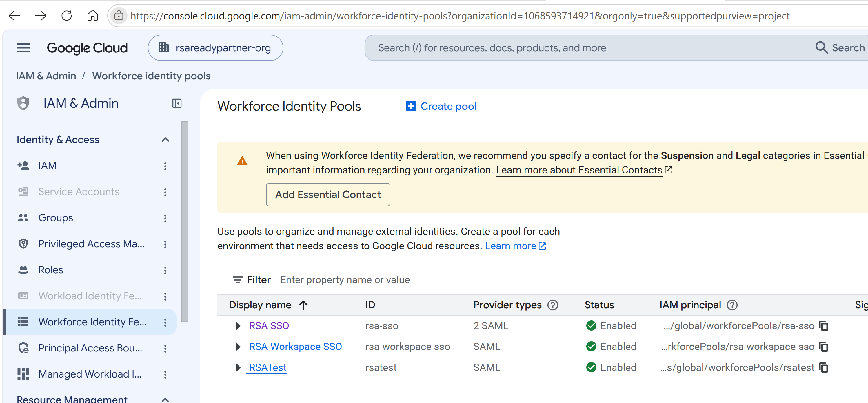Click the Status column header
This screenshot has width=868, height=403.
599,305
